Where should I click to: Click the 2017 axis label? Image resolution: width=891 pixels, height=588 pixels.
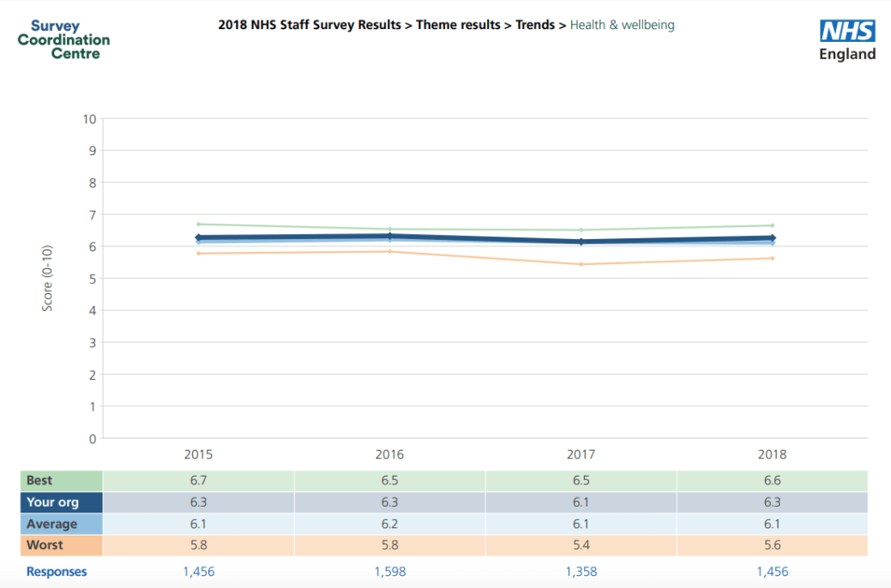point(581,454)
